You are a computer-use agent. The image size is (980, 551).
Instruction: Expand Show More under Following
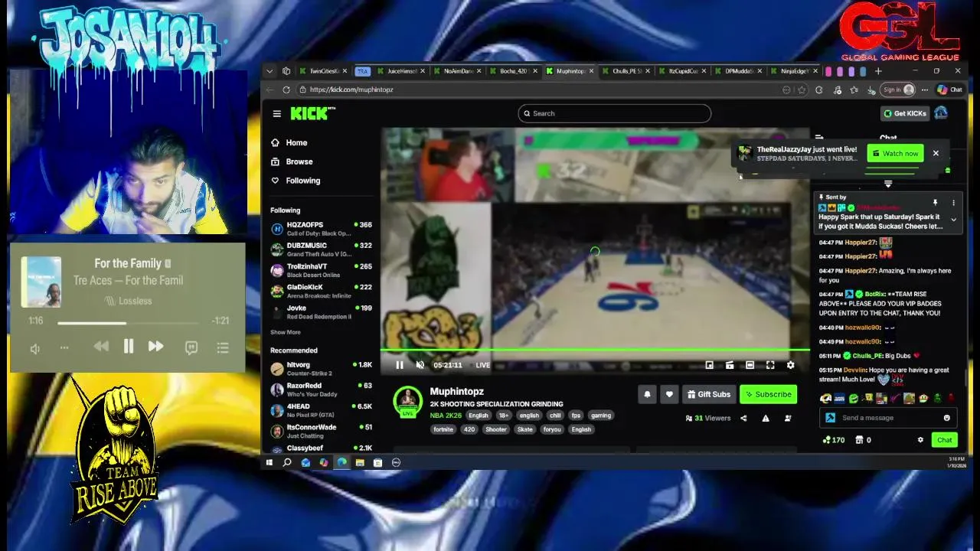286,332
